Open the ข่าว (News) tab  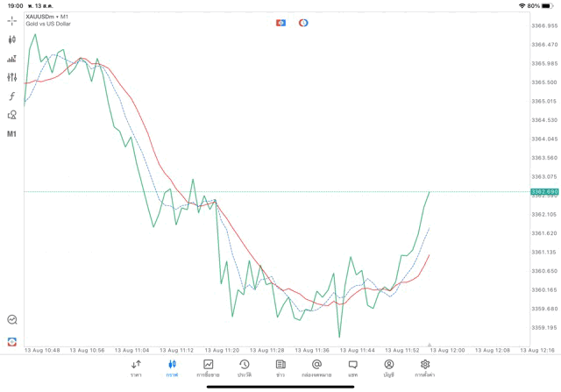click(280, 368)
